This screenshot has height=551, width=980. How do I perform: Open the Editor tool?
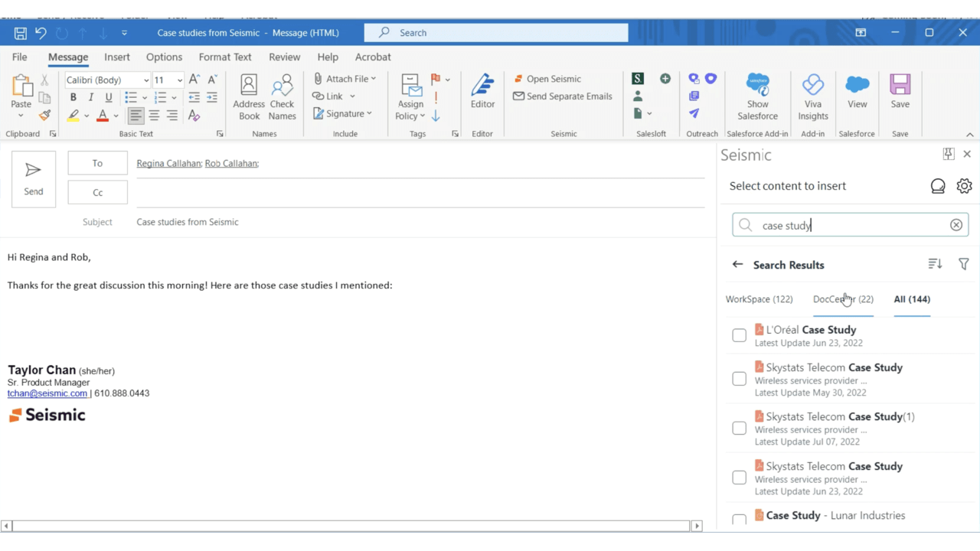coord(482,92)
